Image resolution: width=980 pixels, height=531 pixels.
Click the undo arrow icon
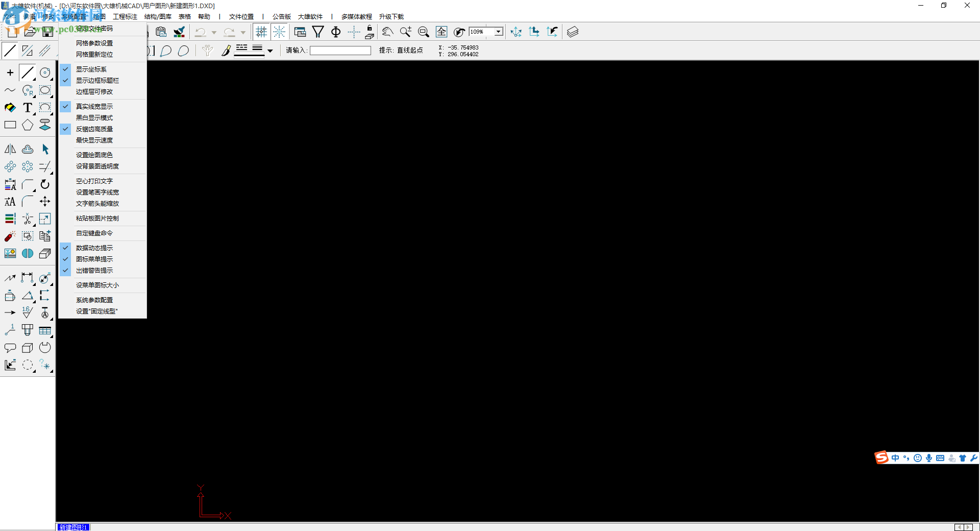(200, 32)
